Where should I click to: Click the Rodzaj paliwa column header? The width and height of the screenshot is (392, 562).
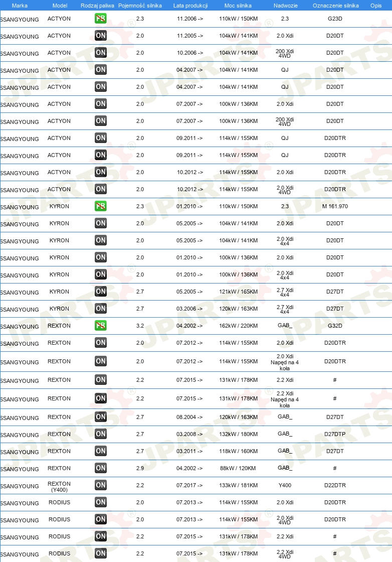click(97, 6)
